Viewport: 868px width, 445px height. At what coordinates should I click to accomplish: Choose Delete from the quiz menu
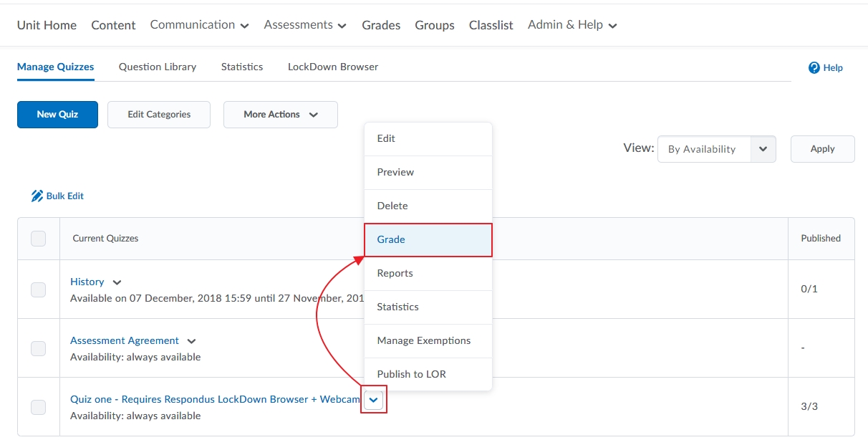tap(428, 206)
